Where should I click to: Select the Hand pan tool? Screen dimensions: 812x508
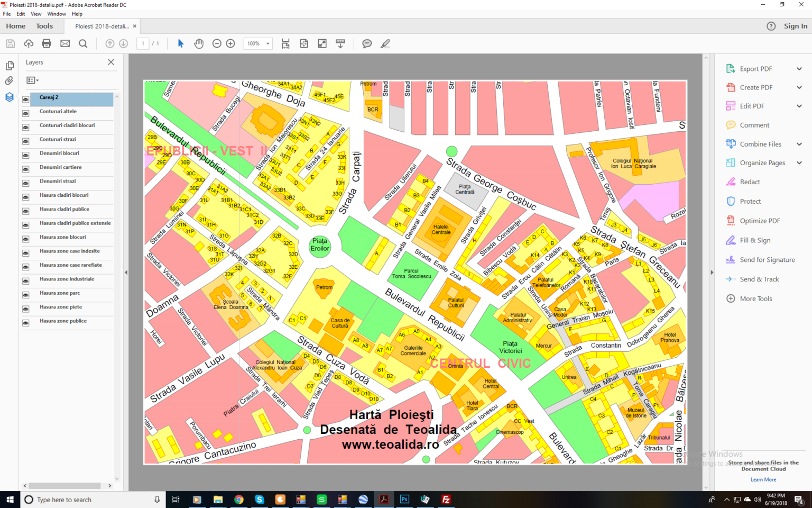(199, 43)
